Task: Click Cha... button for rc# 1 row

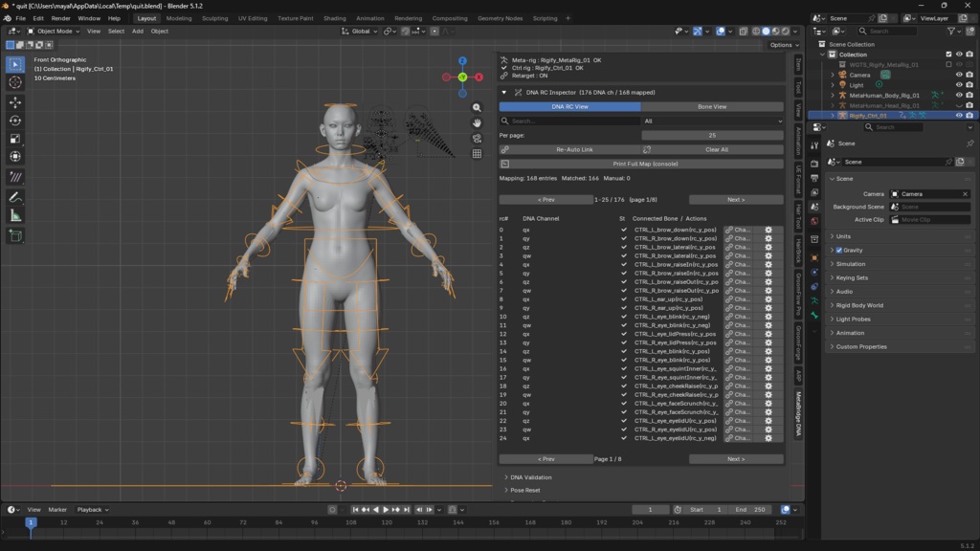Action: tap(738, 238)
